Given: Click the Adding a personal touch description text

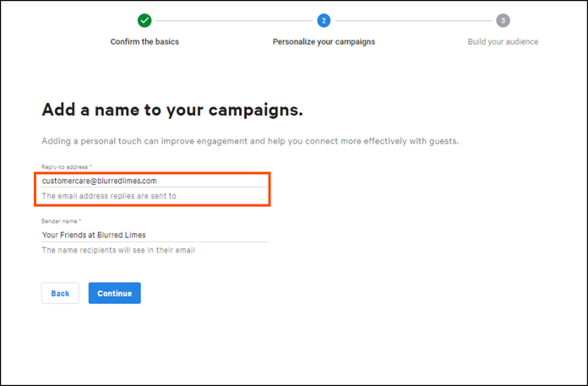Looking at the screenshot, I should click(250, 141).
